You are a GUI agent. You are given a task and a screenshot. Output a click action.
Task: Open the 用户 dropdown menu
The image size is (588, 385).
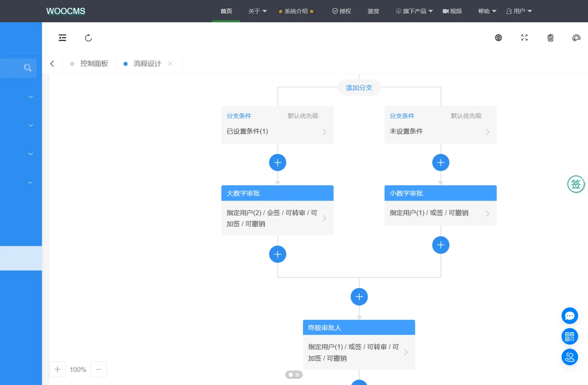(519, 11)
